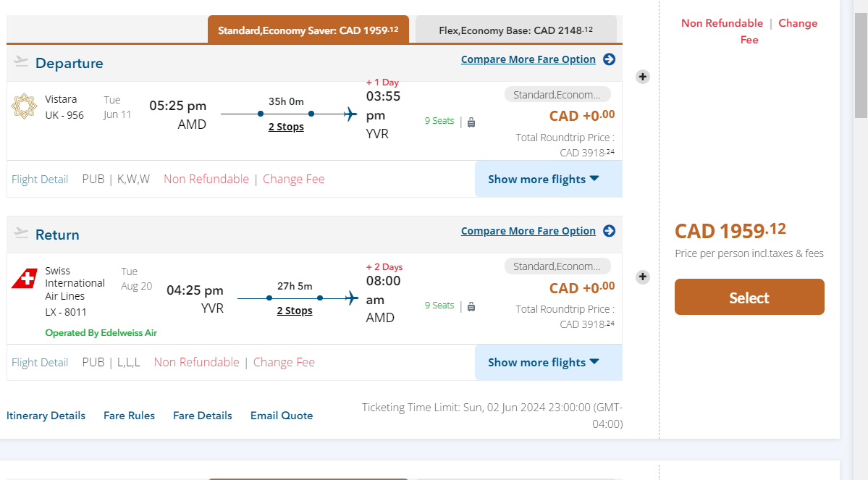Open 2 Stops details for the Vistara flight
Image resolution: width=868 pixels, height=480 pixels.
point(286,127)
